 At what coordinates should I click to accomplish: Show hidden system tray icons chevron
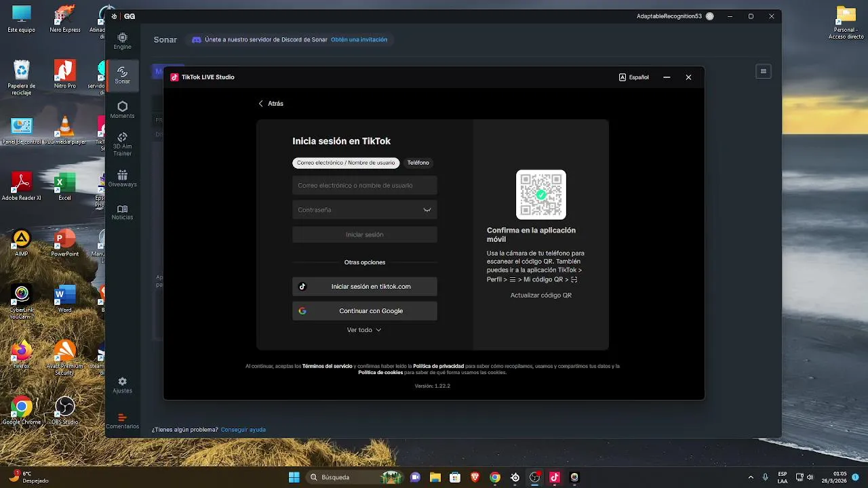(x=751, y=477)
